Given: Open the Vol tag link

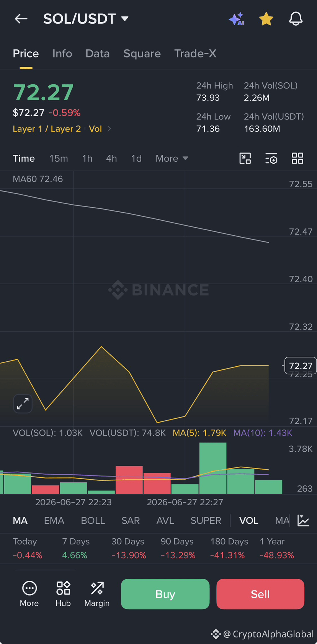Looking at the screenshot, I should [95, 129].
